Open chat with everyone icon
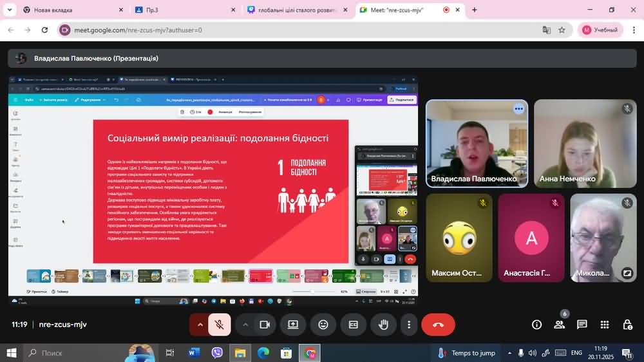The image size is (644, 362). tap(582, 325)
